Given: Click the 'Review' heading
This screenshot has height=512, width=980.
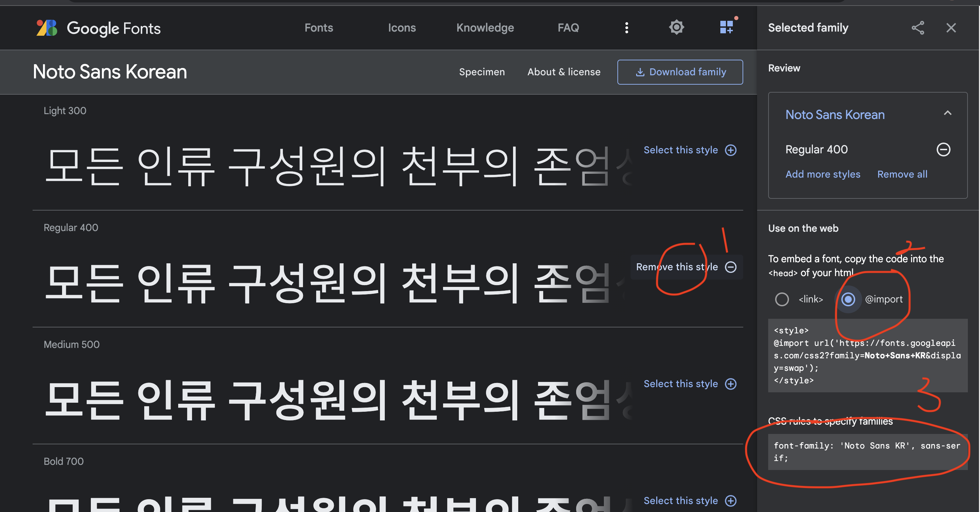Looking at the screenshot, I should (784, 68).
